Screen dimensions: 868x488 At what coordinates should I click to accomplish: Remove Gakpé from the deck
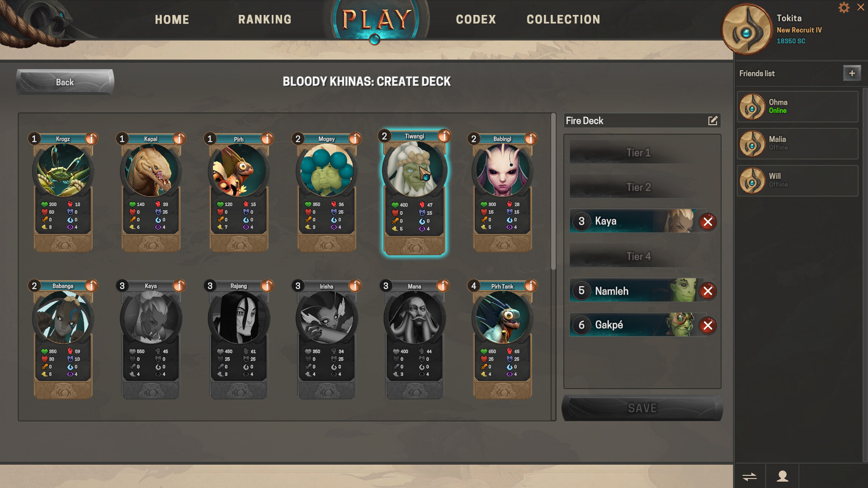(x=708, y=325)
